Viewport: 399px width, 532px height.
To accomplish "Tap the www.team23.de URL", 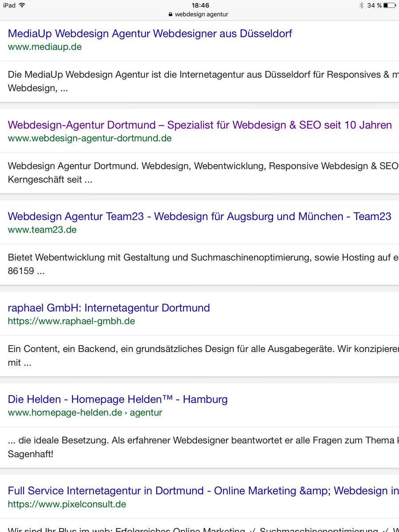I will tap(42, 230).
